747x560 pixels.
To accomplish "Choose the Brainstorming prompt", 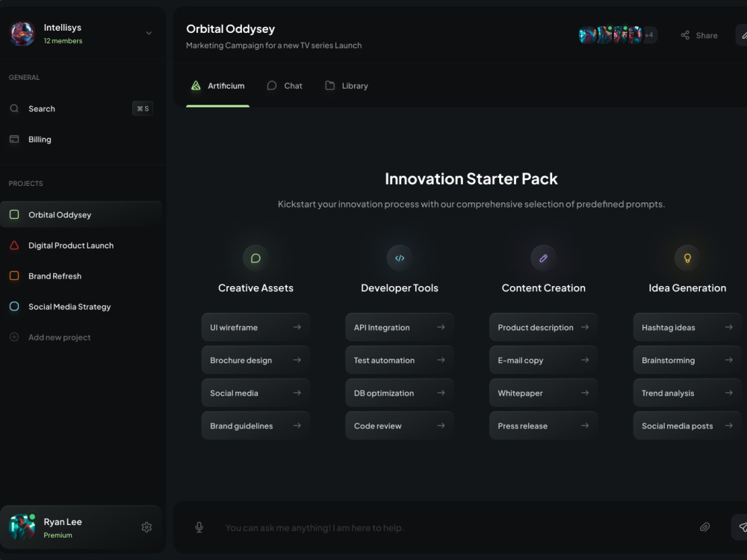I will pos(687,360).
